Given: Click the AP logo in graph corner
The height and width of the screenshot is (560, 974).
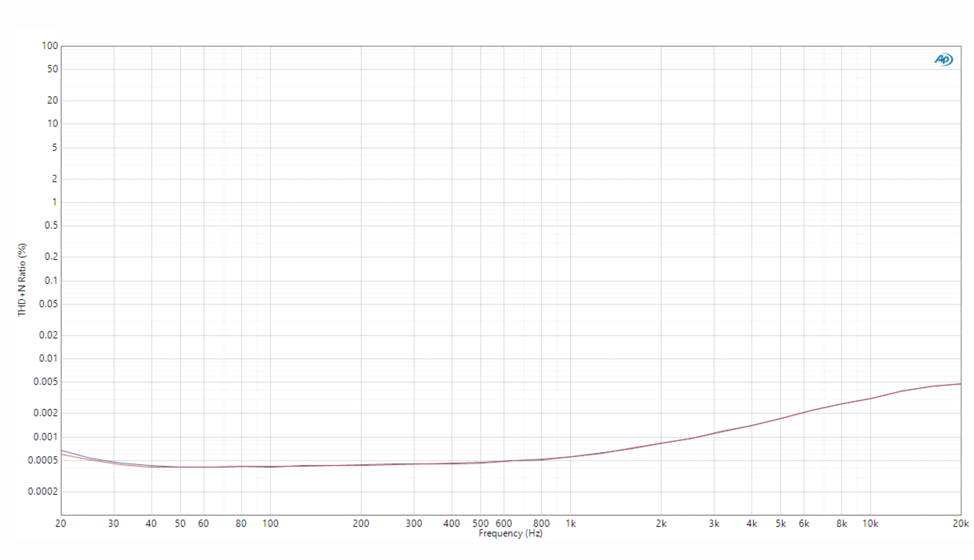Looking at the screenshot, I should (943, 60).
